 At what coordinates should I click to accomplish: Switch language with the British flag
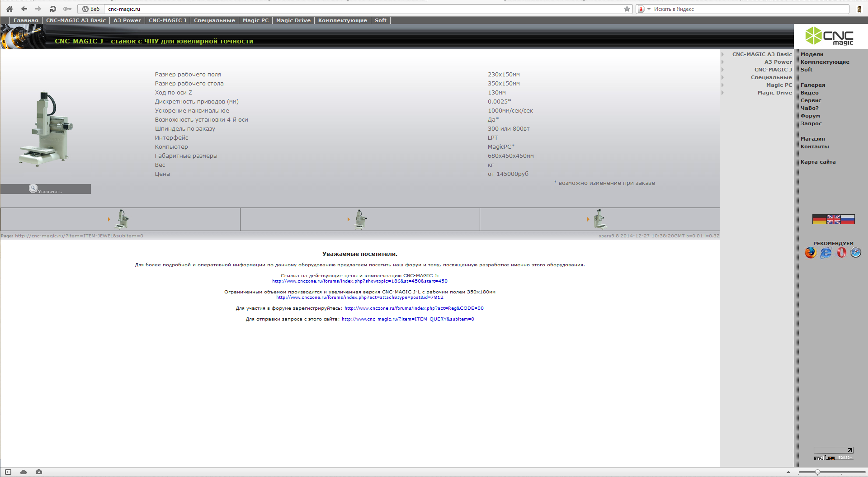(834, 219)
